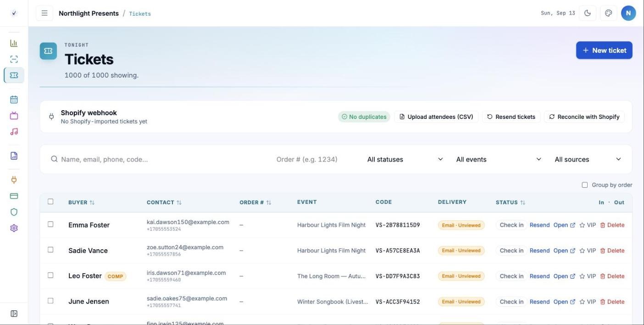
Task: Open the music note sidebar icon
Action: pyautogui.click(x=14, y=132)
